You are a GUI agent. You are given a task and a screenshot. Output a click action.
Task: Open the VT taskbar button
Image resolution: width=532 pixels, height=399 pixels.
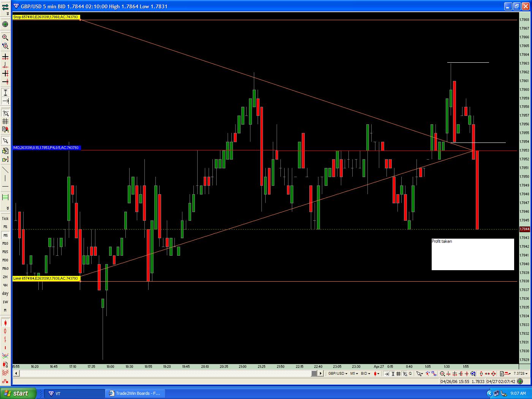click(74, 393)
